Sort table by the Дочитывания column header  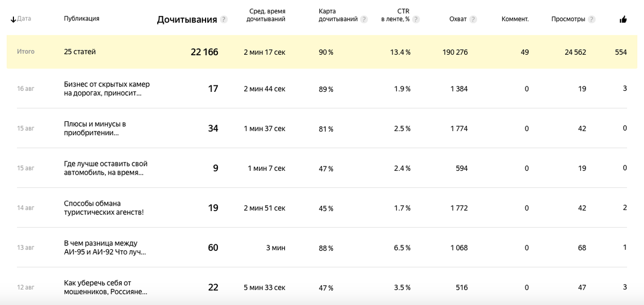click(187, 20)
